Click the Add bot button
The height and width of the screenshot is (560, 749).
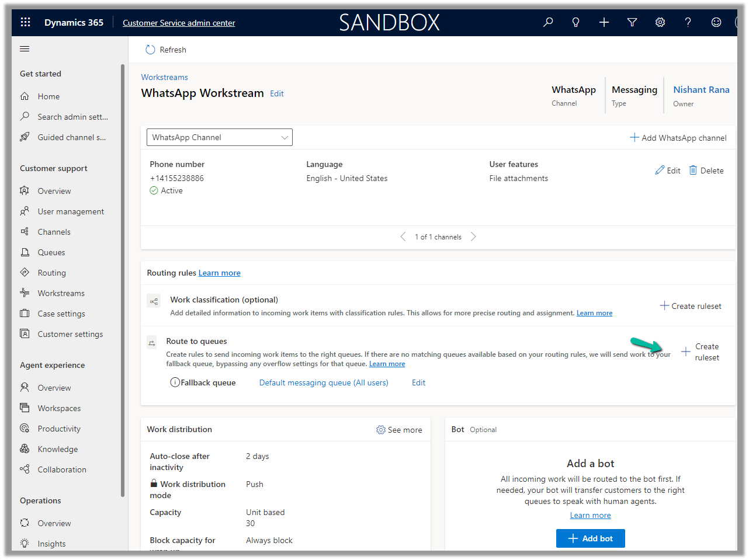coord(590,538)
